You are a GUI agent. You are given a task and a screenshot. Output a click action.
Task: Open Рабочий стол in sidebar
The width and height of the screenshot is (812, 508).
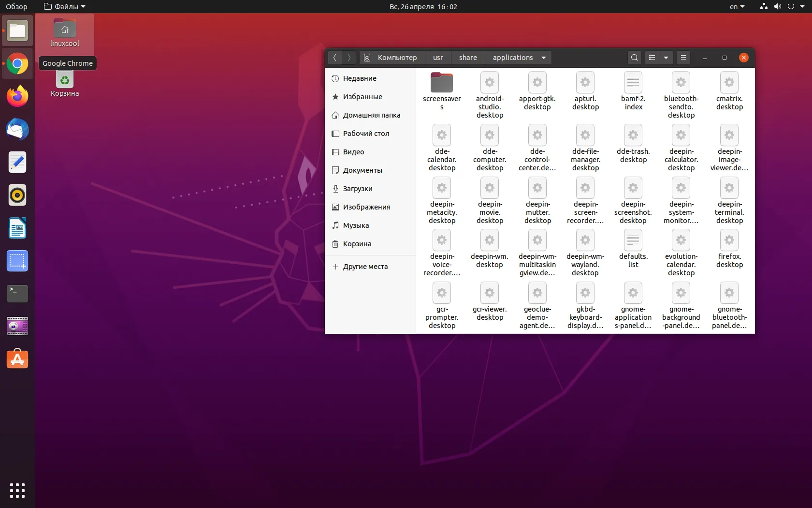click(x=370, y=134)
